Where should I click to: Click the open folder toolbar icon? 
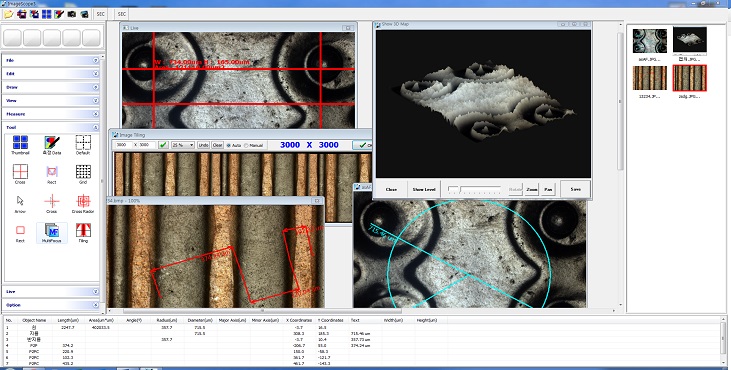pos(8,14)
